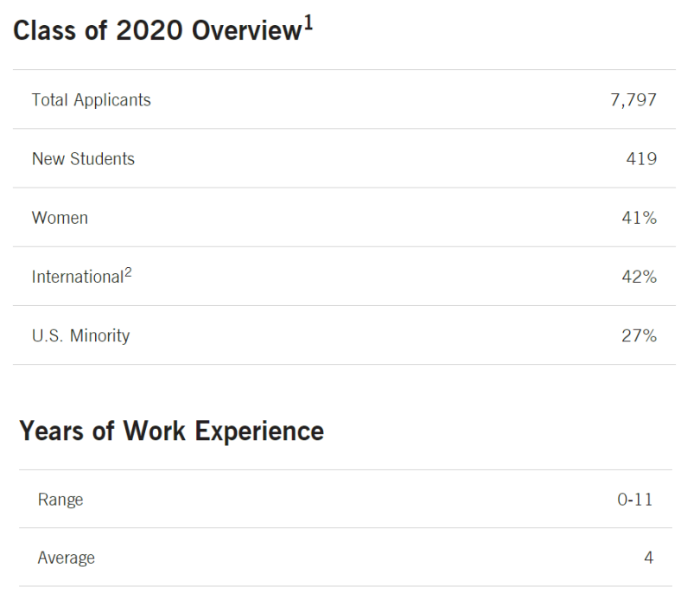Screen dimensions: 700x593
Task: Select the Range row label
Action: pos(60,500)
